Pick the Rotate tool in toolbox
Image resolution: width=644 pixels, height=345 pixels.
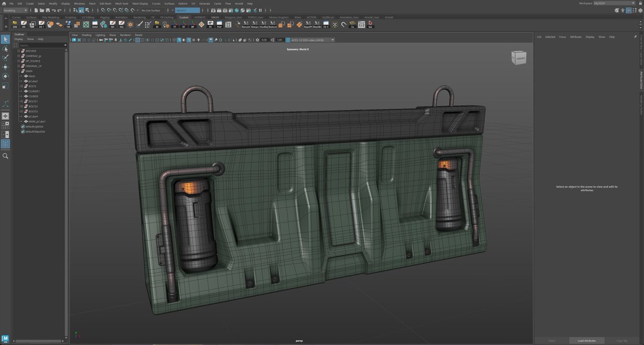coord(5,76)
